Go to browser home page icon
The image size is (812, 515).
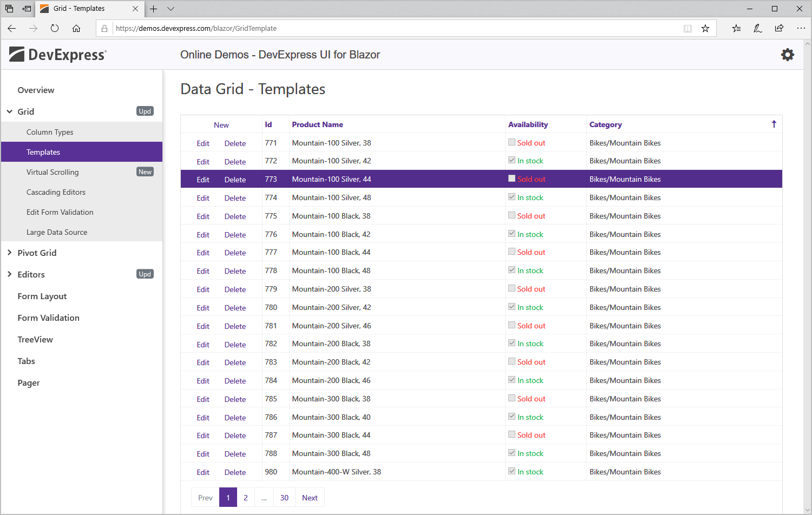point(76,28)
